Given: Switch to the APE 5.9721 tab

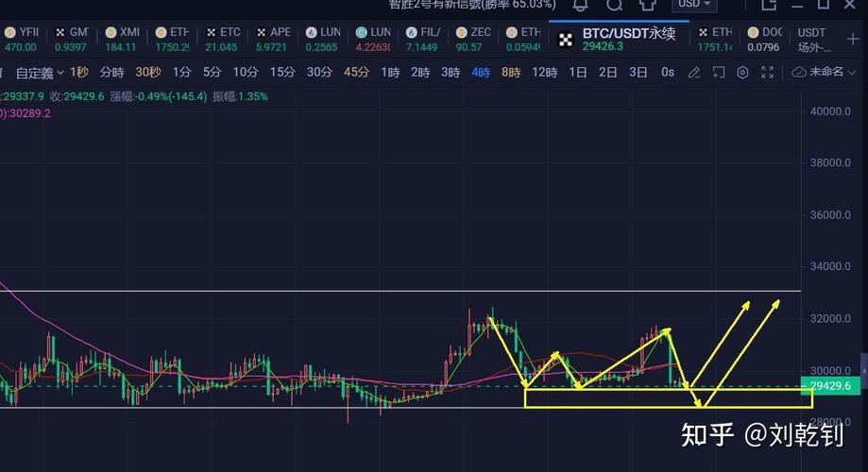Looking at the screenshot, I should (272, 40).
